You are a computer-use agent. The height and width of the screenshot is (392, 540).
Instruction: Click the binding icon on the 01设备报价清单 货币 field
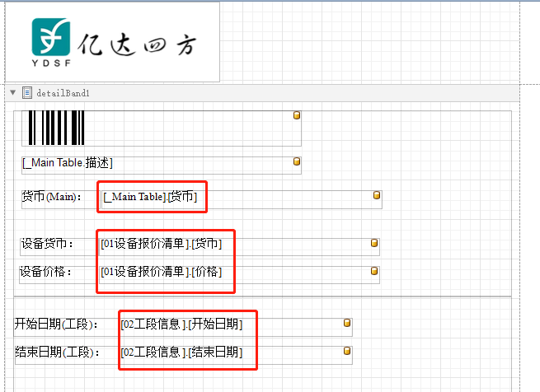(374, 244)
